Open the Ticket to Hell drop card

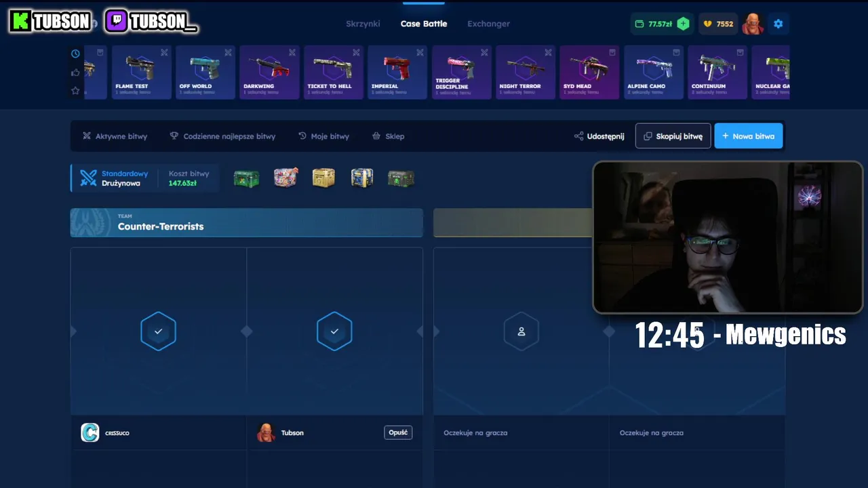click(334, 73)
